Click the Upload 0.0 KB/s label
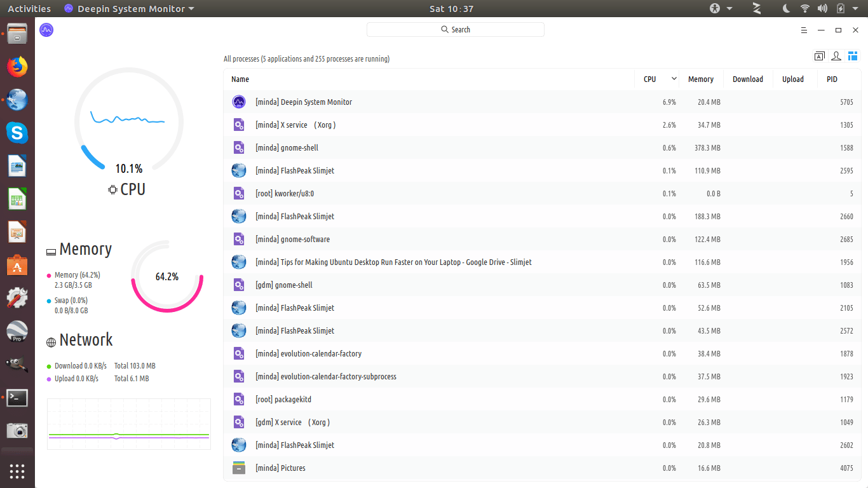The width and height of the screenshot is (868, 488). [x=76, y=379]
